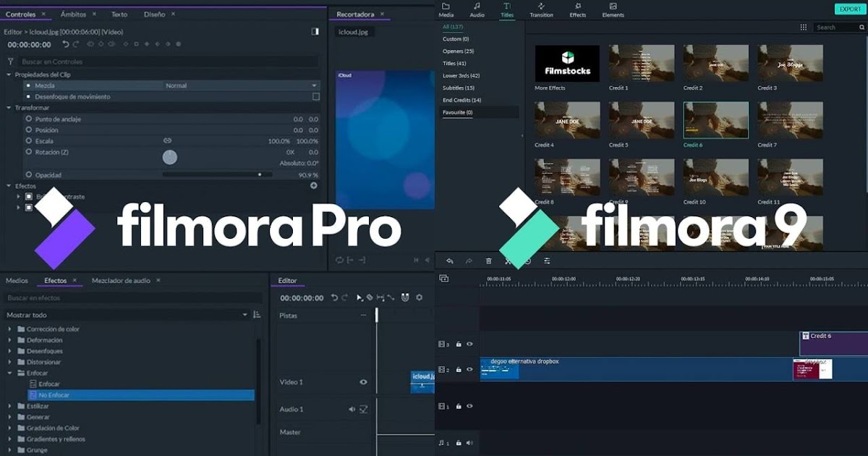Click the Credit 6 clip on the timeline
This screenshot has width=868, height=456.
pos(833,344)
